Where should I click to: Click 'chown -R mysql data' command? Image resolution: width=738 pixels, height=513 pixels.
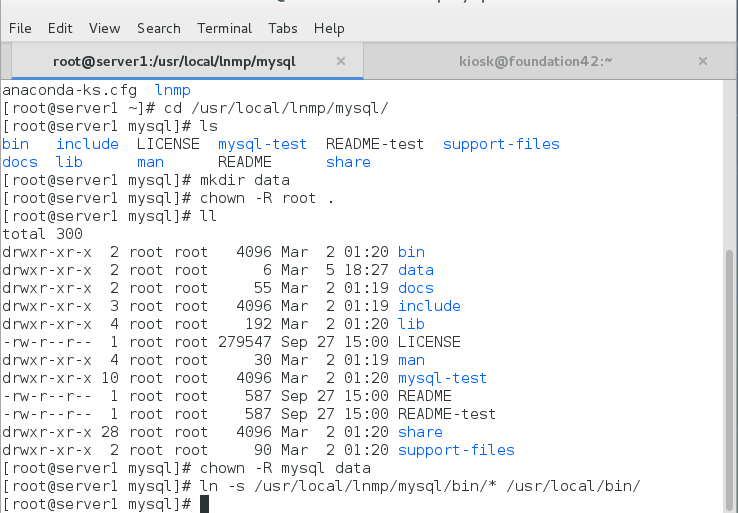tap(285, 468)
